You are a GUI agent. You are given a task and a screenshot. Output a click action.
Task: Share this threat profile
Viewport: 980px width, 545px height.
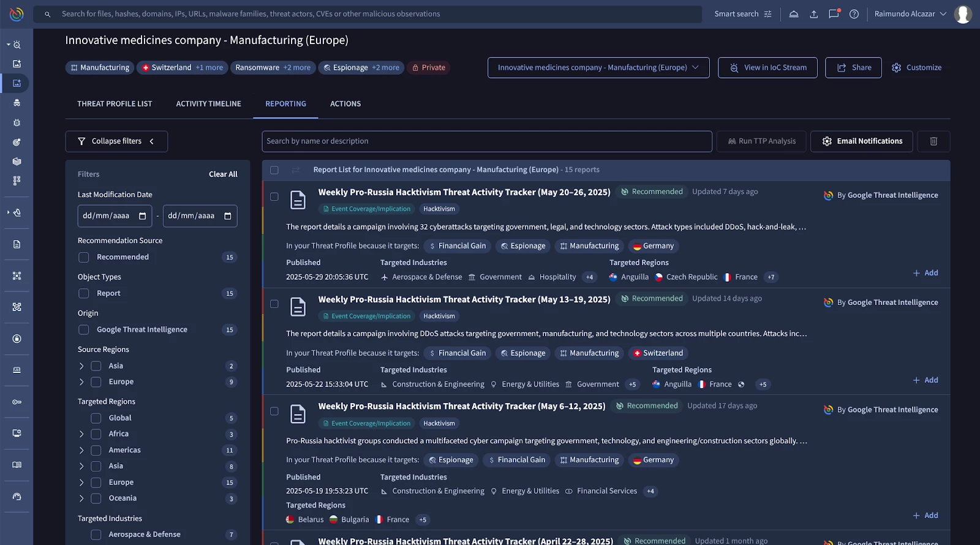[853, 67]
